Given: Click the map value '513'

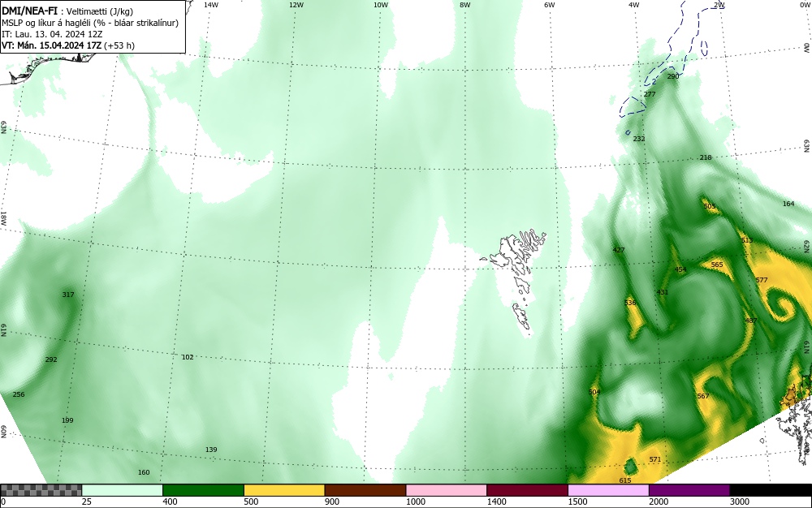Looking at the screenshot, I should point(747,240).
